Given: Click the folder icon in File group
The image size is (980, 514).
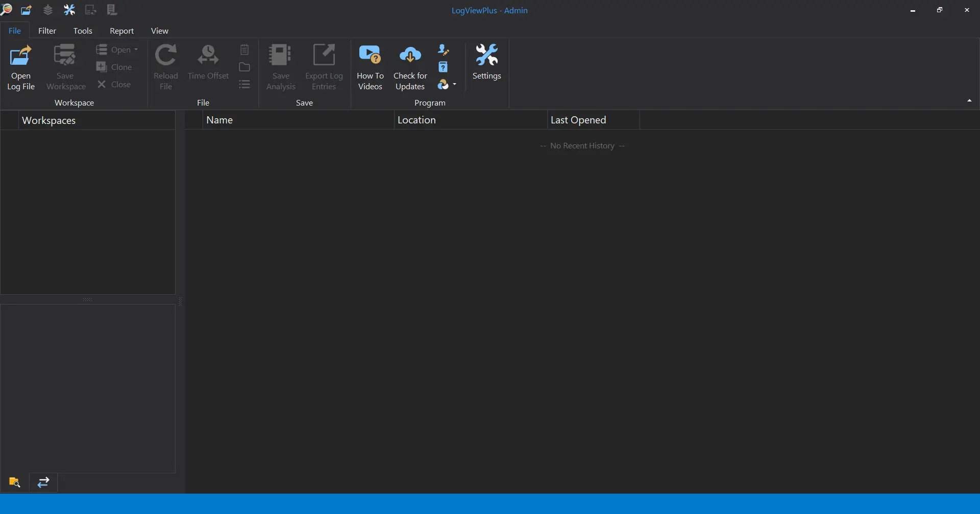Looking at the screenshot, I should tap(244, 67).
